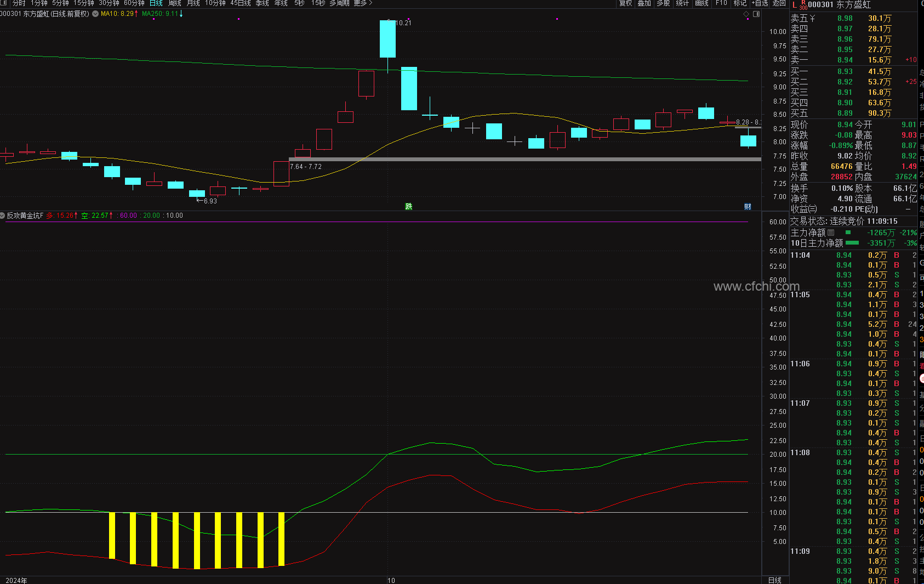Click the 日线 label at bottom right
Screen dimensions: 924x584
(775, 580)
